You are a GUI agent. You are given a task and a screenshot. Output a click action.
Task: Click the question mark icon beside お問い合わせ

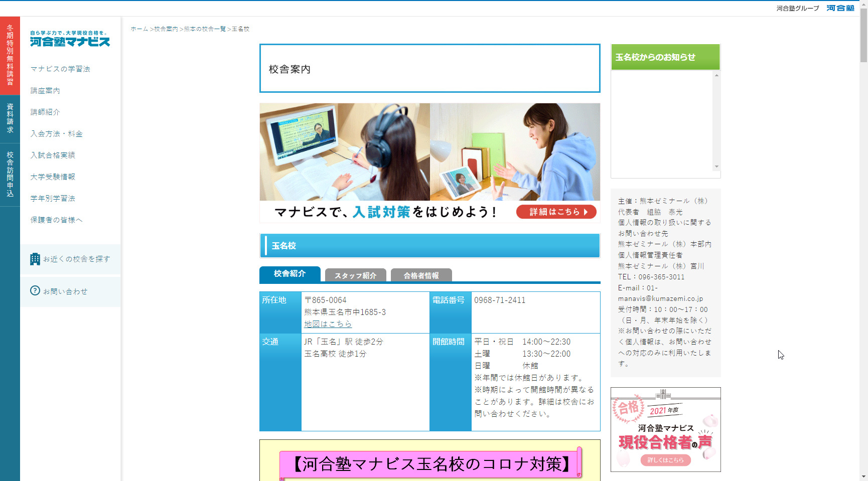coord(35,291)
